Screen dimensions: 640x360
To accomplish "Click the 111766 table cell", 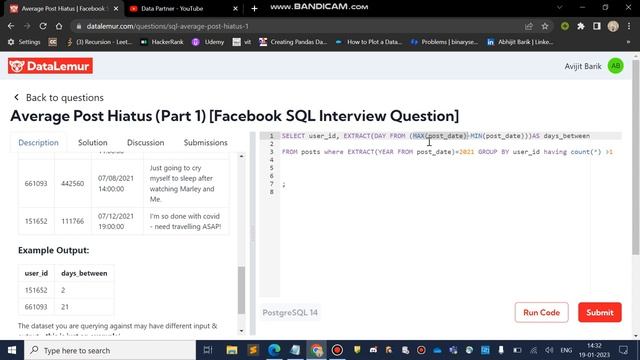I will [x=72, y=221].
